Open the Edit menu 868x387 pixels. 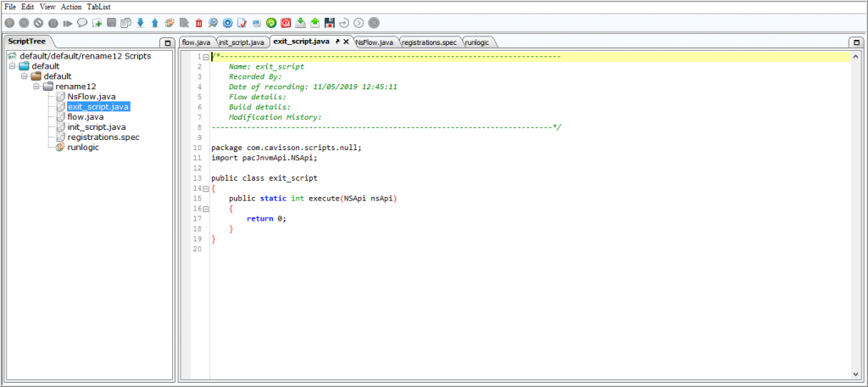28,7
